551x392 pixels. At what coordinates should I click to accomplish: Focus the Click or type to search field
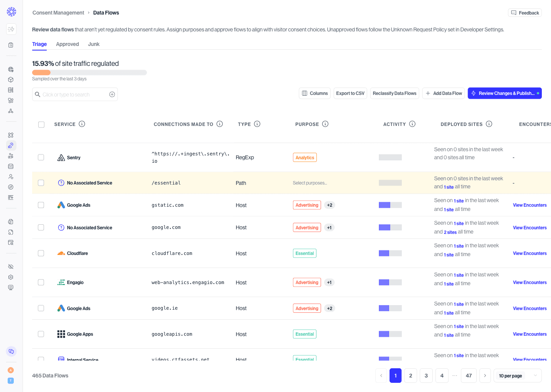pyautogui.click(x=75, y=95)
